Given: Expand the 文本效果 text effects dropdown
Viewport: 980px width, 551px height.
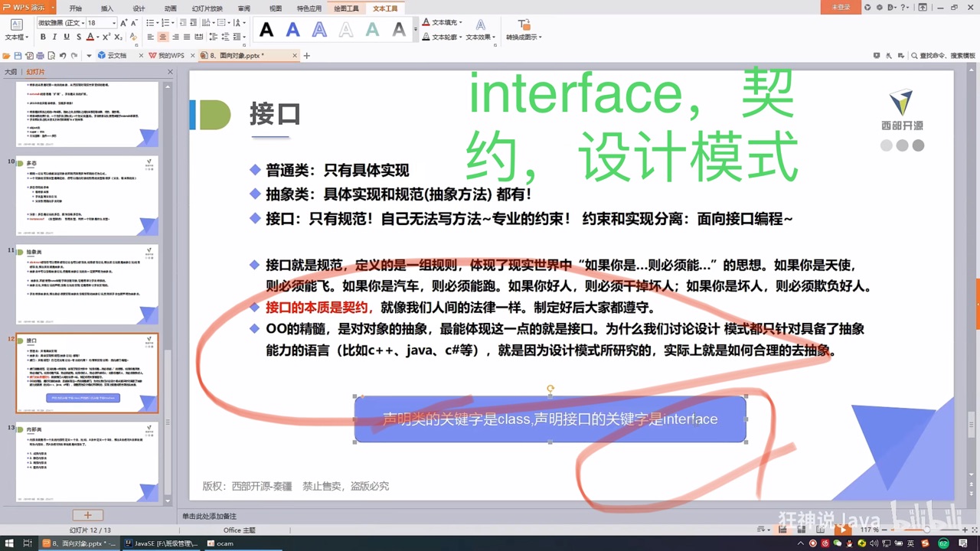Looking at the screenshot, I should tap(479, 36).
